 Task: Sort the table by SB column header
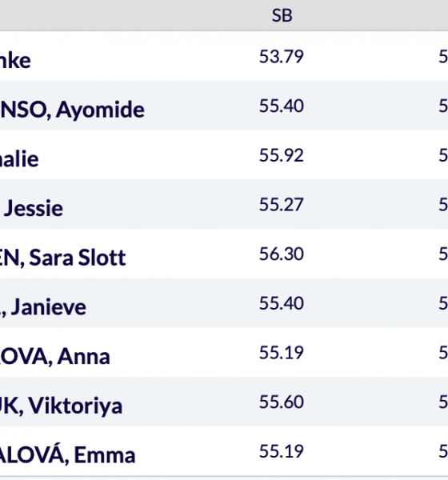coord(282,16)
